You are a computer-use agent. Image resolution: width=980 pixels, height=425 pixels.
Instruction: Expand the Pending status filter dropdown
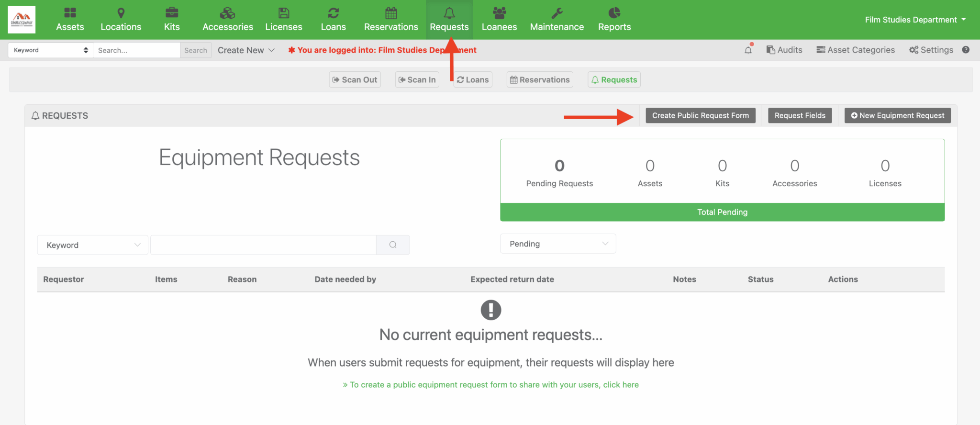click(558, 244)
